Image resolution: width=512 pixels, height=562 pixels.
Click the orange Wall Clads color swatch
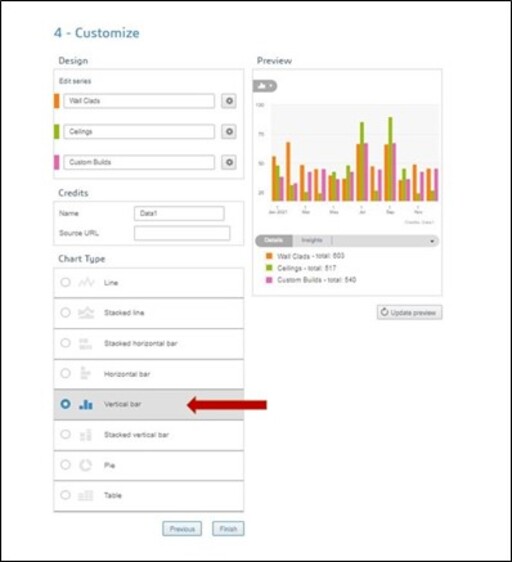coord(57,101)
